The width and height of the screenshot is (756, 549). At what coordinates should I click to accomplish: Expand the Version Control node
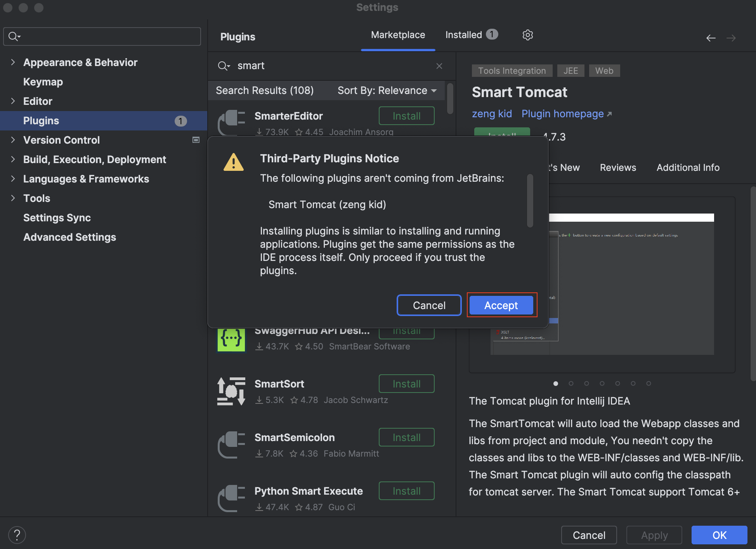coord(13,140)
